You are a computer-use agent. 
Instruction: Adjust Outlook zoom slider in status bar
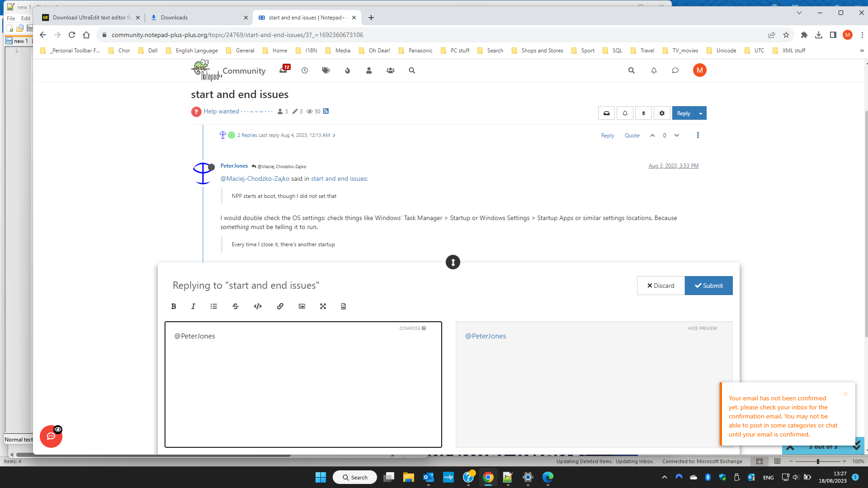click(818, 461)
